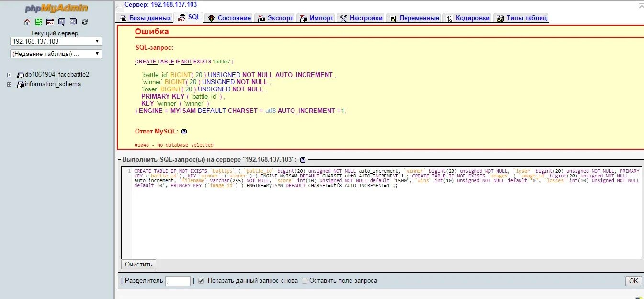Image resolution: width=644 pixels, height=299 pixels.
Task: Select the SQL tab
Action: [x=189, y=17]
